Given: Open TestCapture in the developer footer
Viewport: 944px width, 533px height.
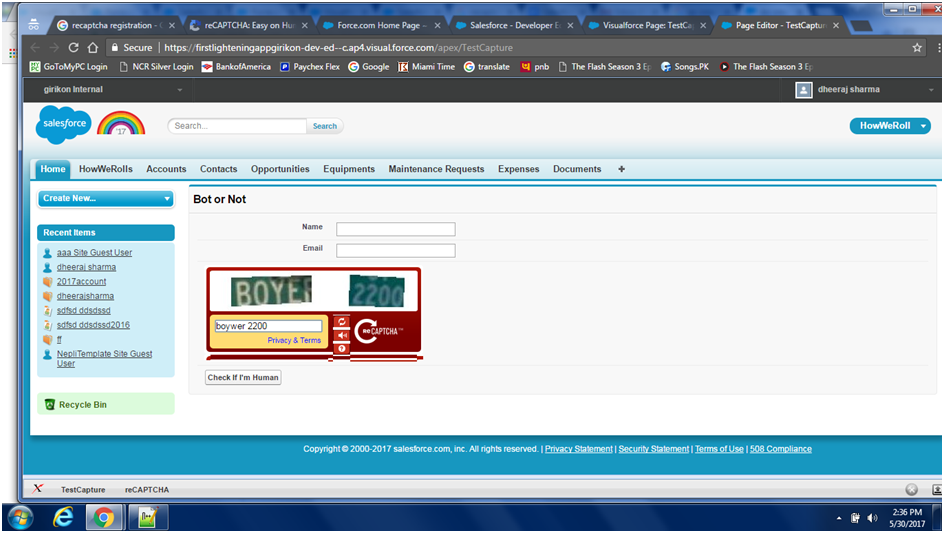Looking at the screenshot, I should pyautogui.click(x=83, y=490).
